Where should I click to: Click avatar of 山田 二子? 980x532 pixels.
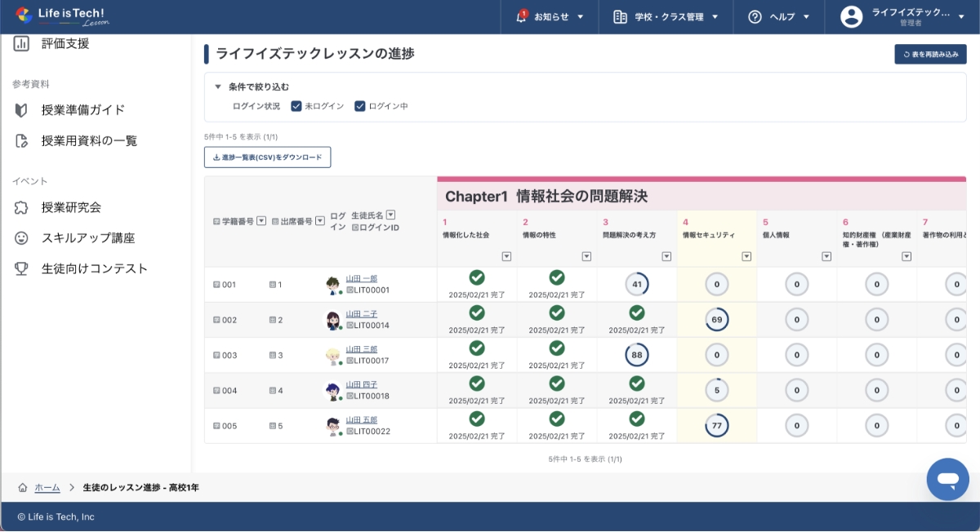[333, 320]
